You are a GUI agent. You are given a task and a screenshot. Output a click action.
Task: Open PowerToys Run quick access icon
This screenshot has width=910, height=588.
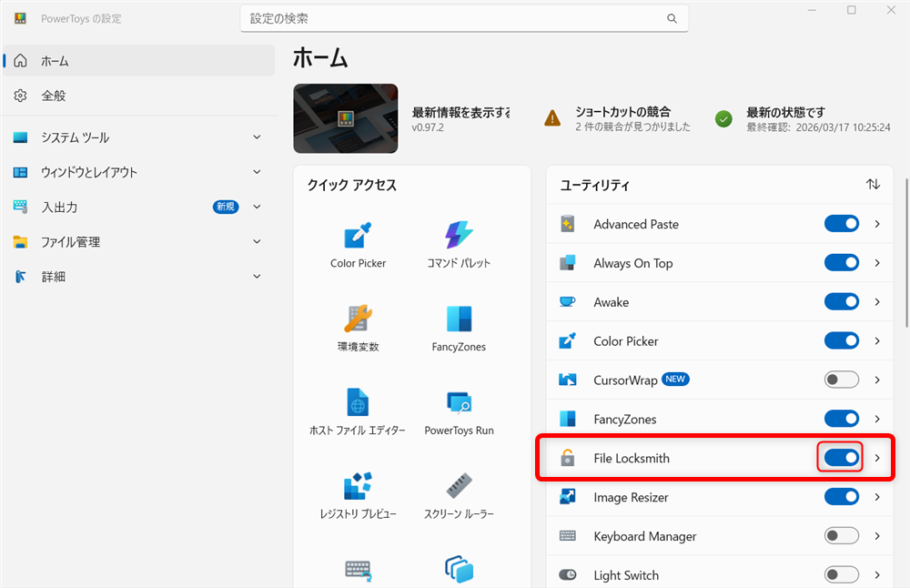(459, 403)
